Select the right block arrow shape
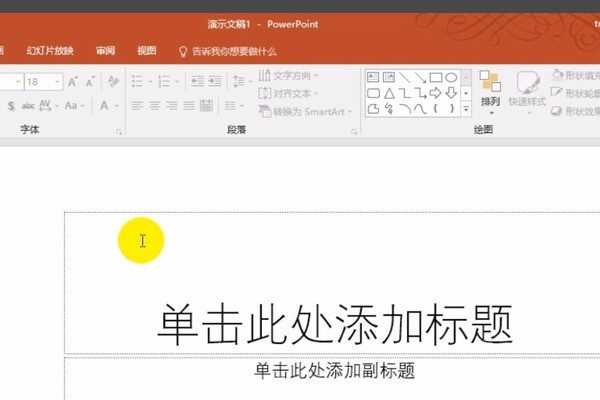 click(435, 93)
